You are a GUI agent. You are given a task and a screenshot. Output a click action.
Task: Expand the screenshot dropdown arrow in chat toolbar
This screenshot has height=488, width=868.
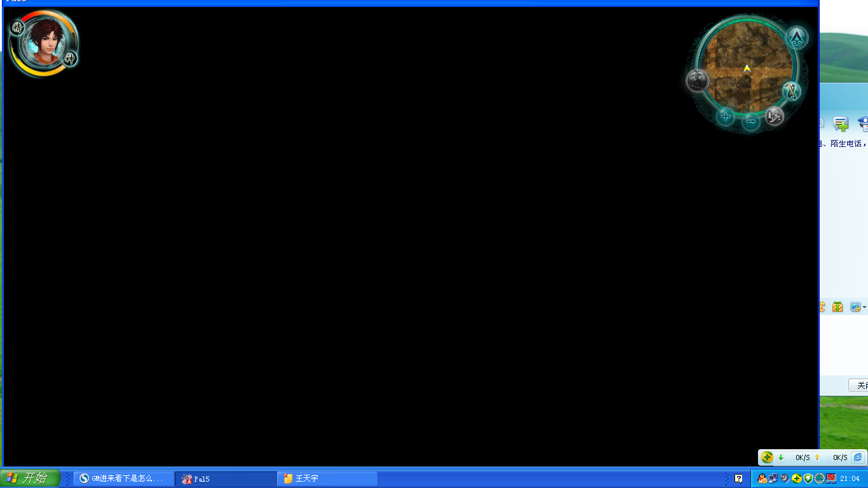click(x=864, y=307)
